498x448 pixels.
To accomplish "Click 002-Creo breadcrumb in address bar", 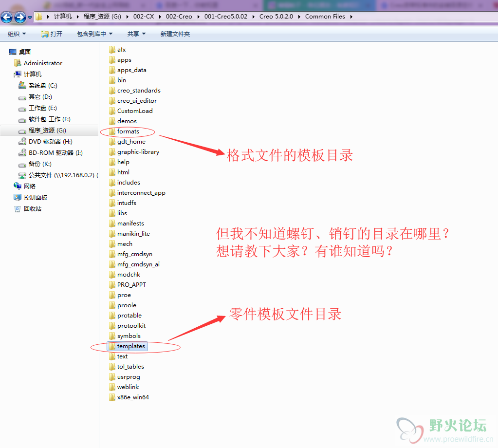I will 179,17.
